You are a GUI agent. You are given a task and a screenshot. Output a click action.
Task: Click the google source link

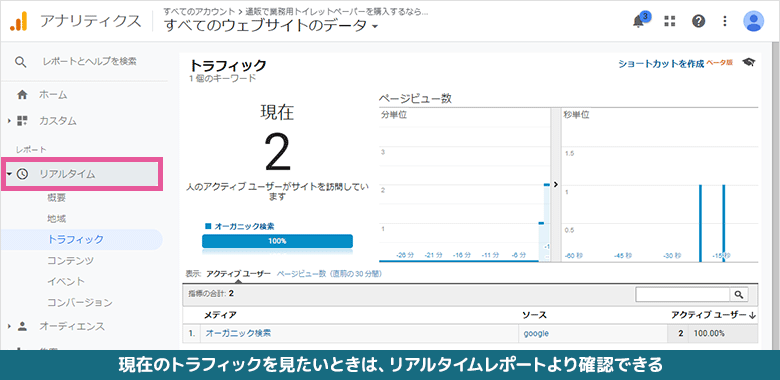click(x=536, y=333)
